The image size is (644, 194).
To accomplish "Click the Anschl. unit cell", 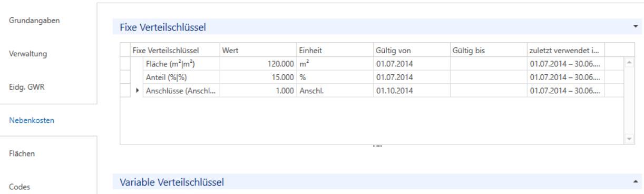I will (335, 90).
